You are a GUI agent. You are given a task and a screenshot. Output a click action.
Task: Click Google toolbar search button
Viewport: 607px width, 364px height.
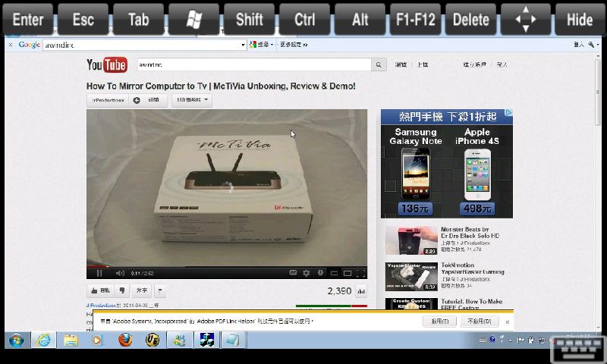coord(259,45)
